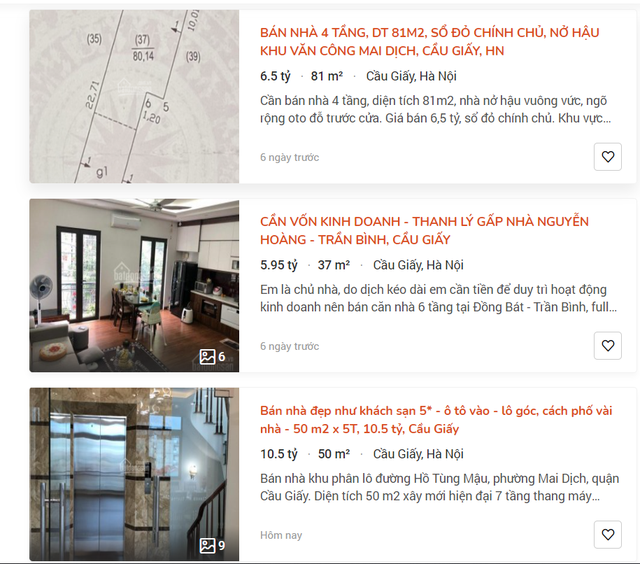
Task: View the elevator lobby listing photo
Action: [134, 474]
